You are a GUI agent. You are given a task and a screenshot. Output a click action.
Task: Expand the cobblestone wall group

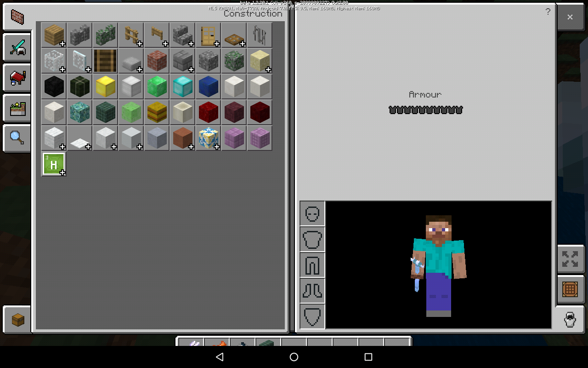click(80, 35)
